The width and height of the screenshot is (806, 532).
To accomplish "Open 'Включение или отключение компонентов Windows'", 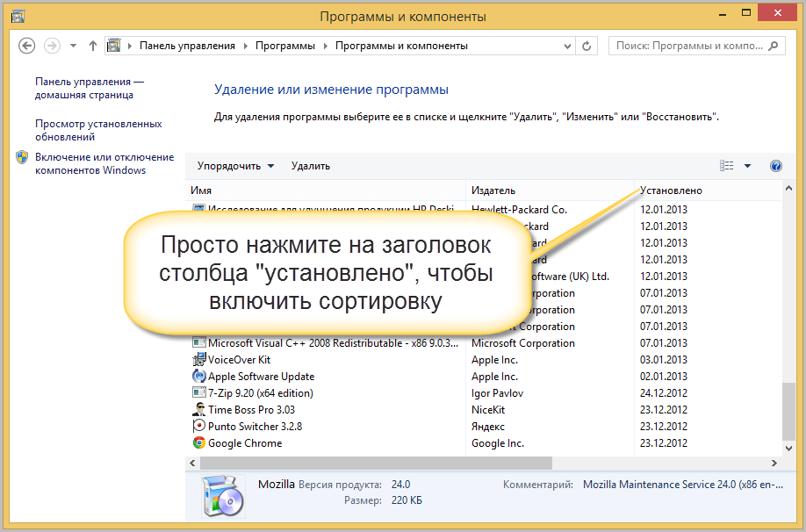I will pyautogui.click(x=104, y=163).
